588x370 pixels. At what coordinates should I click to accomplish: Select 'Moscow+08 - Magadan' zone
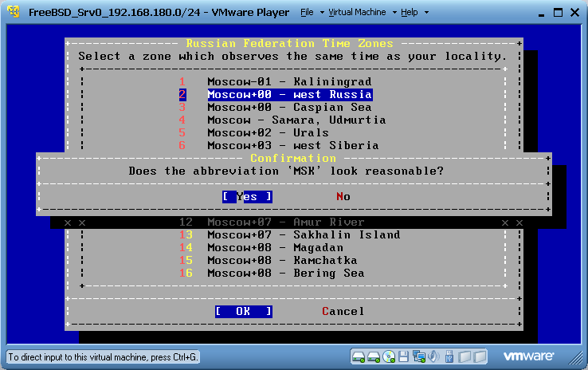coord(275,247)
